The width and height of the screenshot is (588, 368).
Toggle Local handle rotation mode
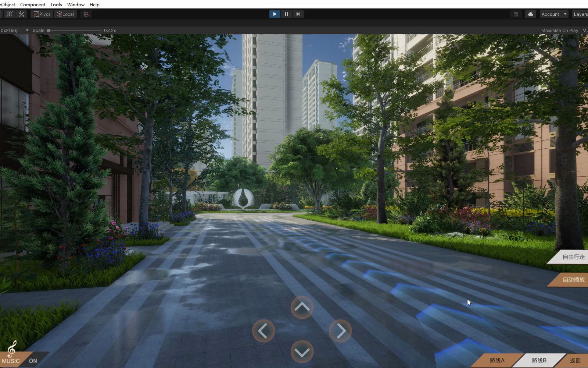[65, 14]
